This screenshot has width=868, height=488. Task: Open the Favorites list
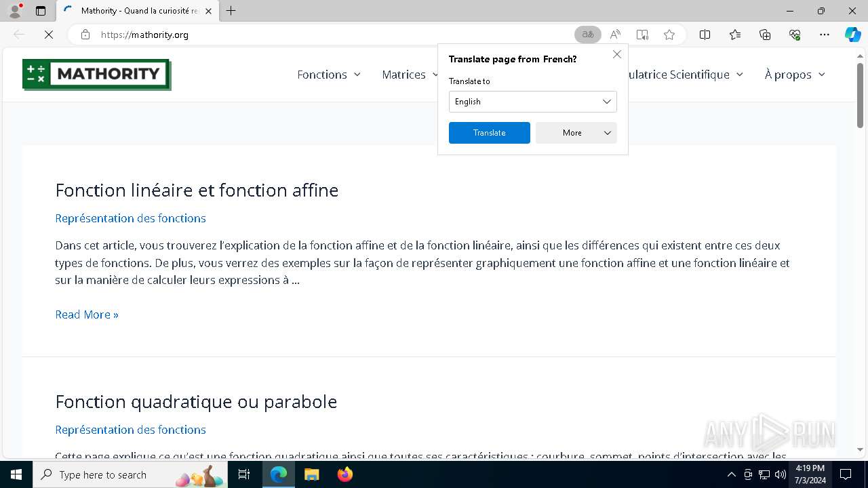point(735,35)
